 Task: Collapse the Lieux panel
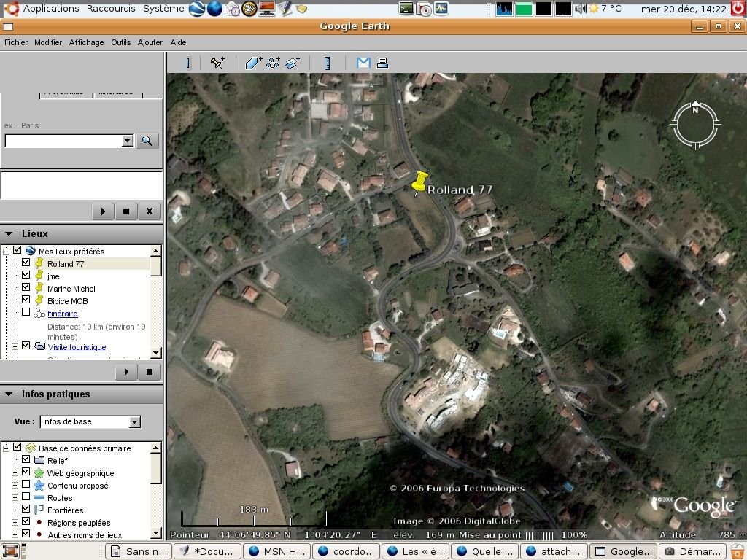[x=9, y=234]
